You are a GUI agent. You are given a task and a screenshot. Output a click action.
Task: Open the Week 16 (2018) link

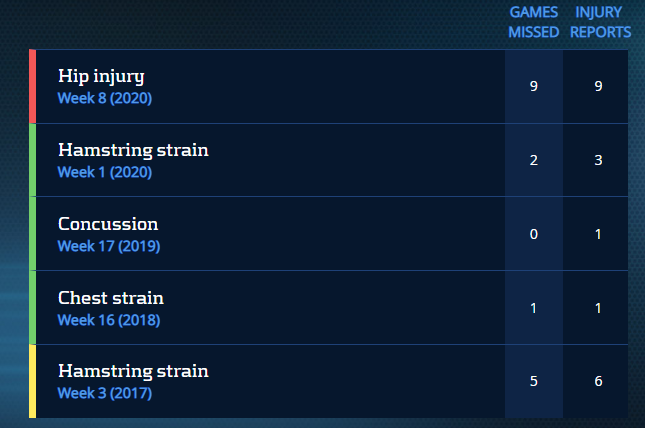(108, 320)
